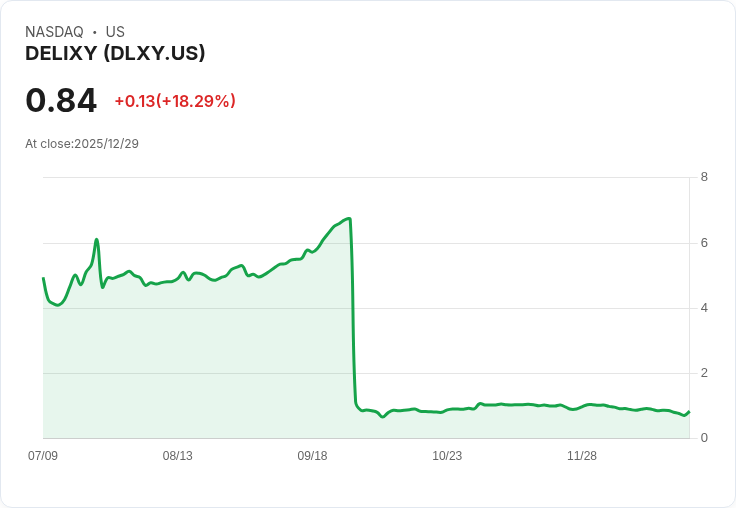Click the At close date text
The image size is (736, 508).
(82, 144)
